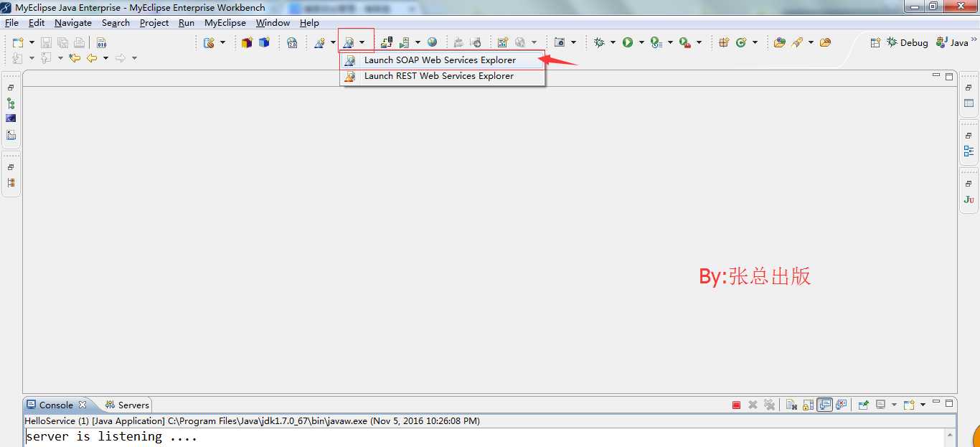
Task: Toggle the Scroll Lock console icon
Action: click(x=808, y=405)
